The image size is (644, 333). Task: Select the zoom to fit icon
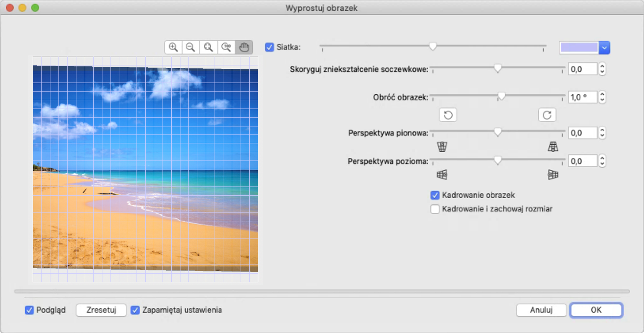208,47
